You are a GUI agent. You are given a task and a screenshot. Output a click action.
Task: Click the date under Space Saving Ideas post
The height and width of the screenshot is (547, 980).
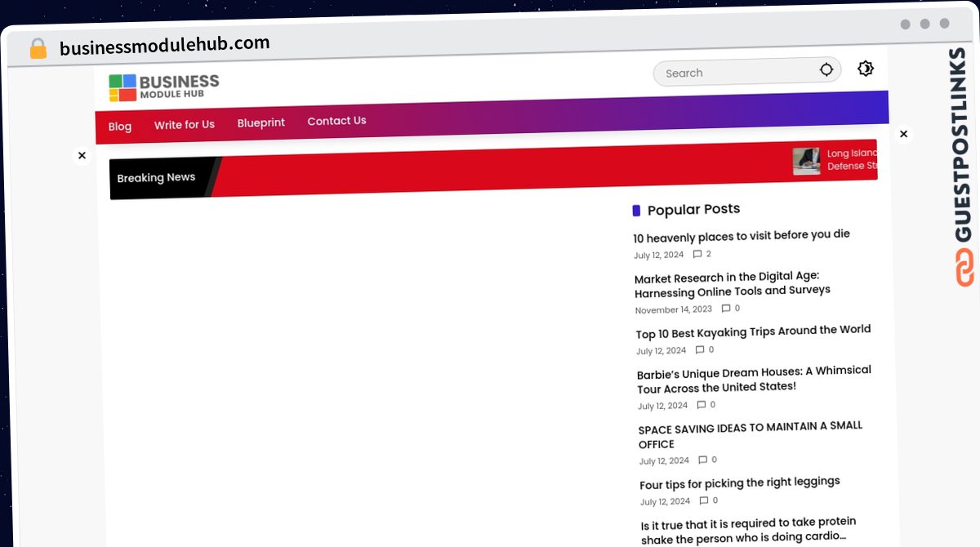pyautogui.click(x=664, y=461)
